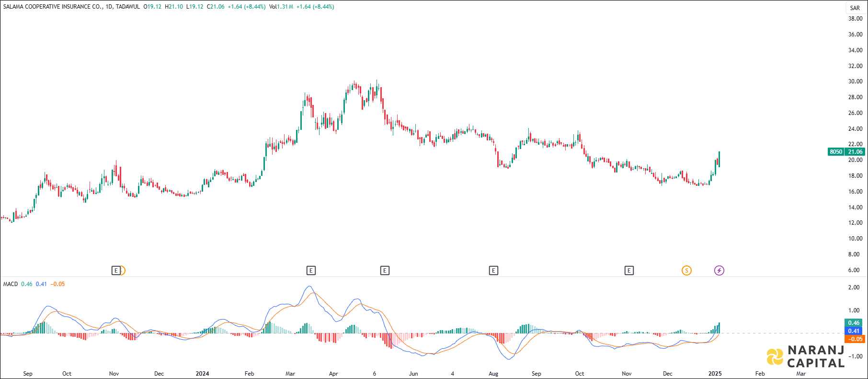Click the green 8050 ticker tag
The height and width of the screenshot is (379, 868).
pyautogui.click(x=836, y=152)
